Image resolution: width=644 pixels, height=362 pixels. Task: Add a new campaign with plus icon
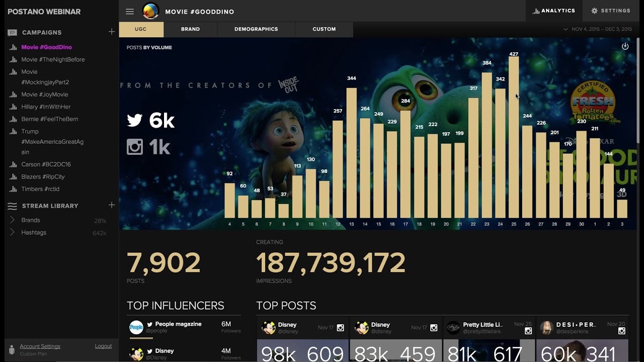pos(112,32)
